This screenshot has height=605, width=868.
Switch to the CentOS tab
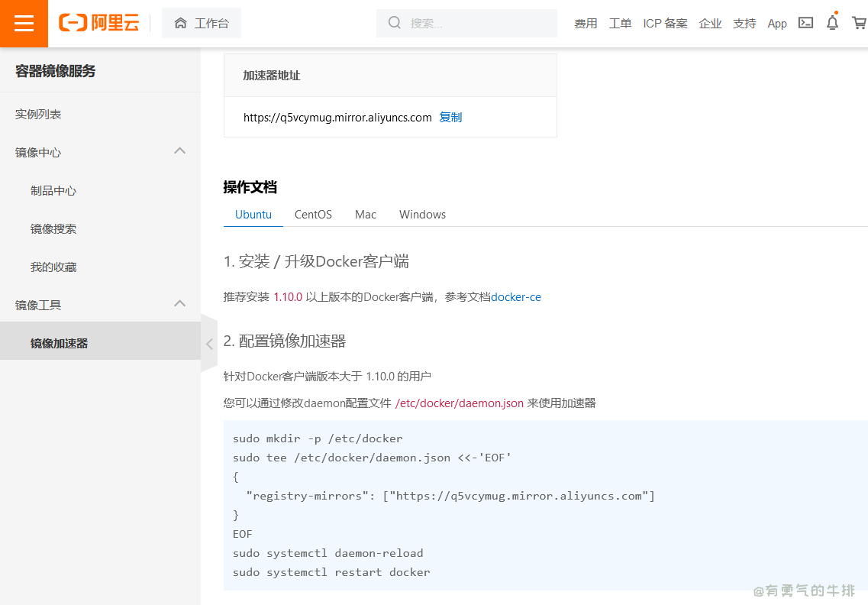313,215
